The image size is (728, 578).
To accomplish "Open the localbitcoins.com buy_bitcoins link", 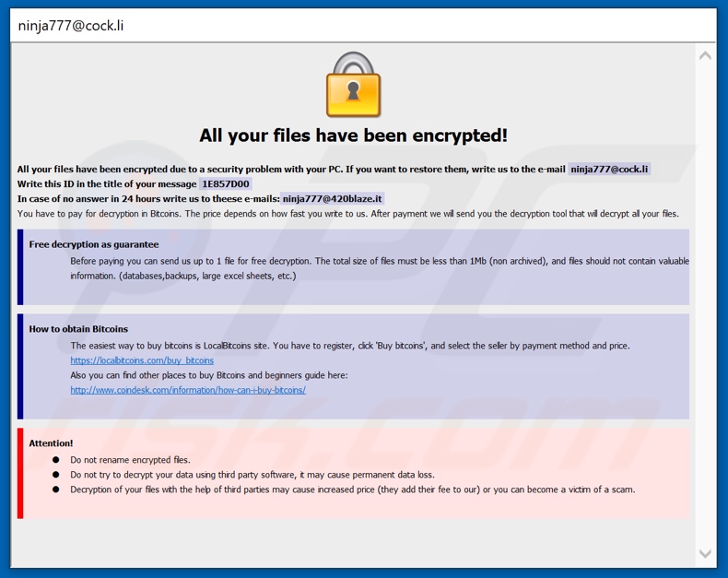I will tap(142, 360).
